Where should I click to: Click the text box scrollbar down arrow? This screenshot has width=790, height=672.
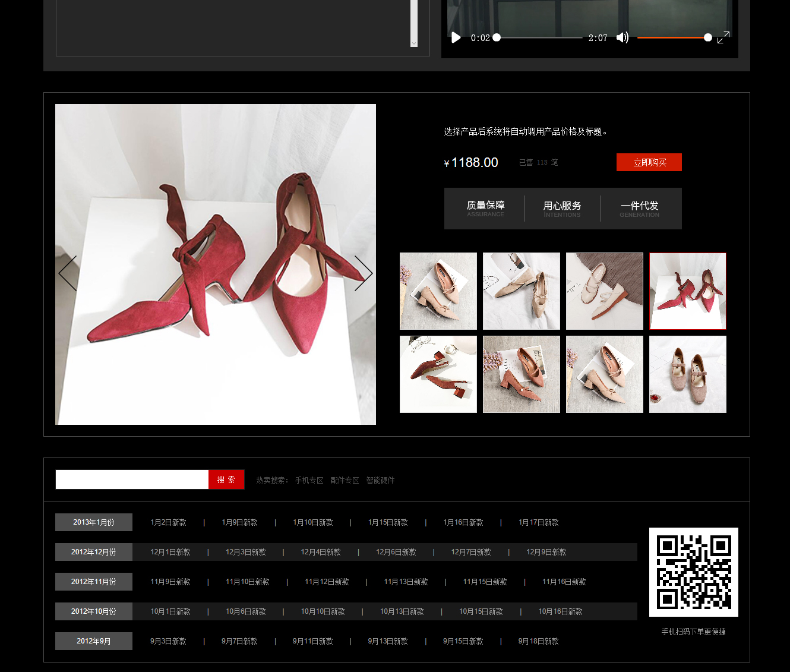[414, 43]
